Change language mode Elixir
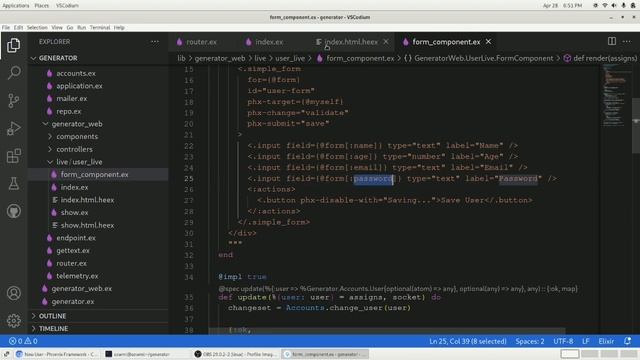Viewport: 640px width, 360px height. pos(606,341)
